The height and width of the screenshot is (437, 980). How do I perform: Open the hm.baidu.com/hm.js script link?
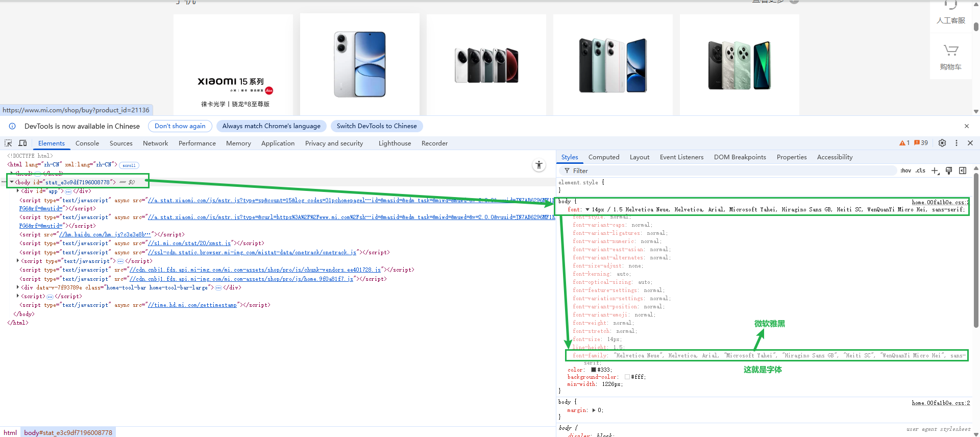pos(106,234)
